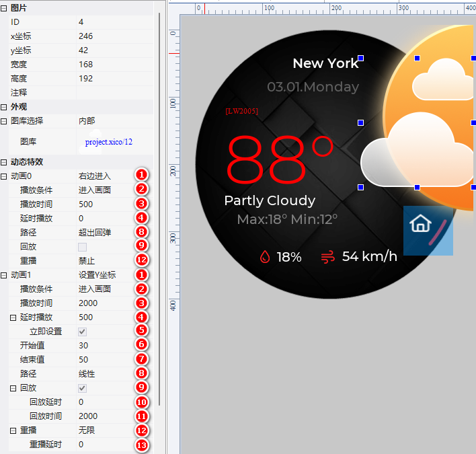Select the New York text label
The height and width of the screenshot is (454, 476).
[325, 63]
